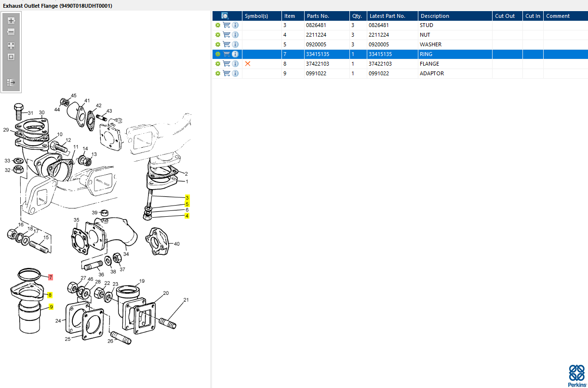Add STUD 0826481 to shopping cart
The image size is (588, 388).
click(227, 25)
